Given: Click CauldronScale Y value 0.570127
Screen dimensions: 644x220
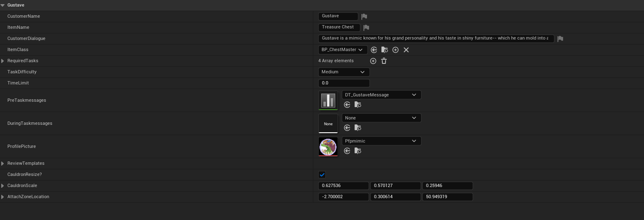Looking at the screenshot, I should 395,186.
